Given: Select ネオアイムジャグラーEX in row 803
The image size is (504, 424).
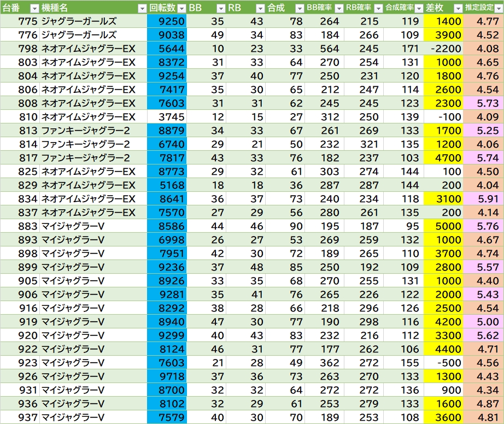Looking at the screenshot, I should pos(93,62).
